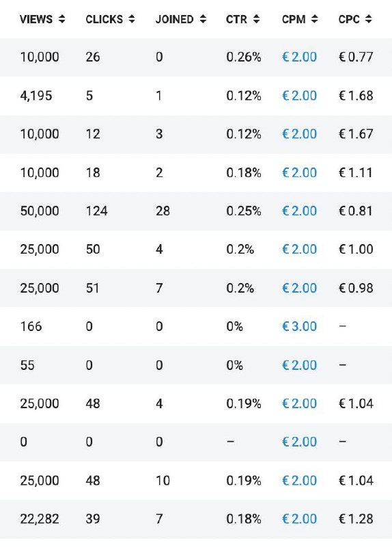Click the CPC value € 1.28
The image size is (392, 547).
pyautogui.click(x=356, y=519)
